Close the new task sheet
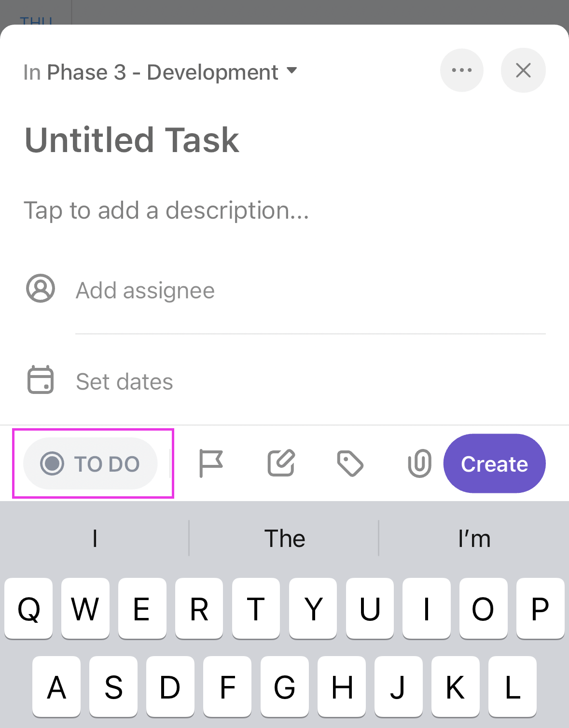This screenshot has width=569, height=728. [x=523, y=70]
